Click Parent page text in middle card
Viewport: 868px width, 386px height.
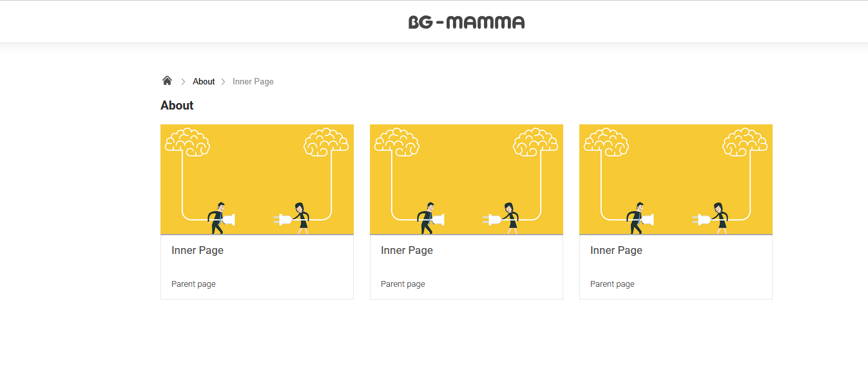click(x=403, y=284)
